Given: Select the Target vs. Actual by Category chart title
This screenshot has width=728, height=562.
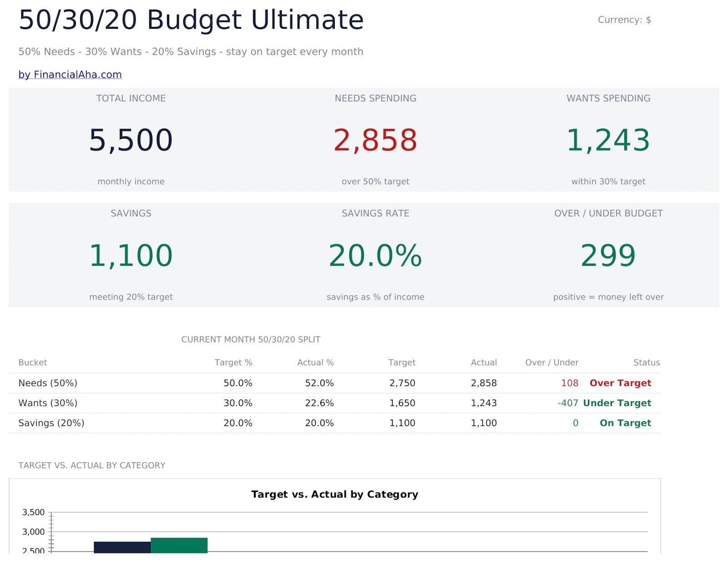Looking at the screenshot, I should click(335, 494).
